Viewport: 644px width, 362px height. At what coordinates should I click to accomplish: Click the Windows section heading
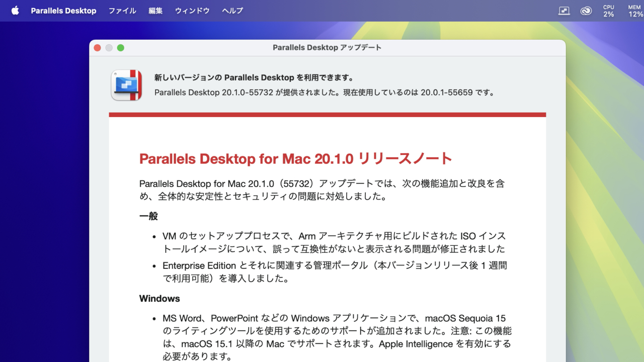[x=159, y=299]
